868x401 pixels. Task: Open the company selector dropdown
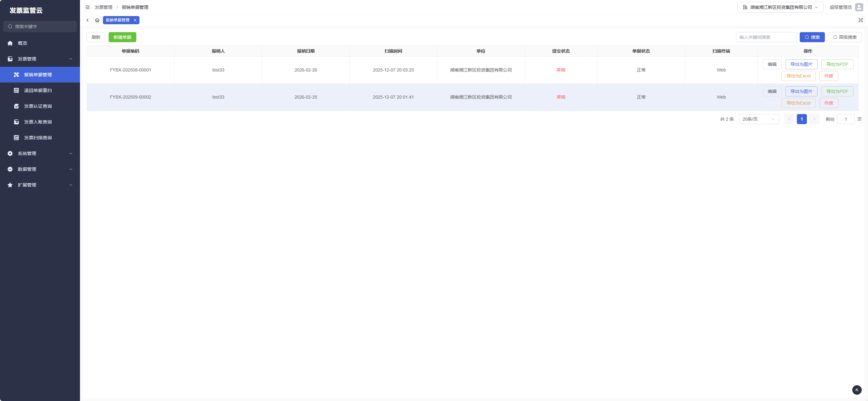(780, 7)
